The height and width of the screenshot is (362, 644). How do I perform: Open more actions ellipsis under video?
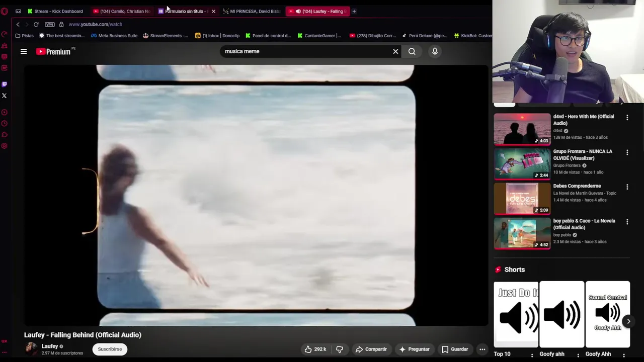(x=482, y=349)
